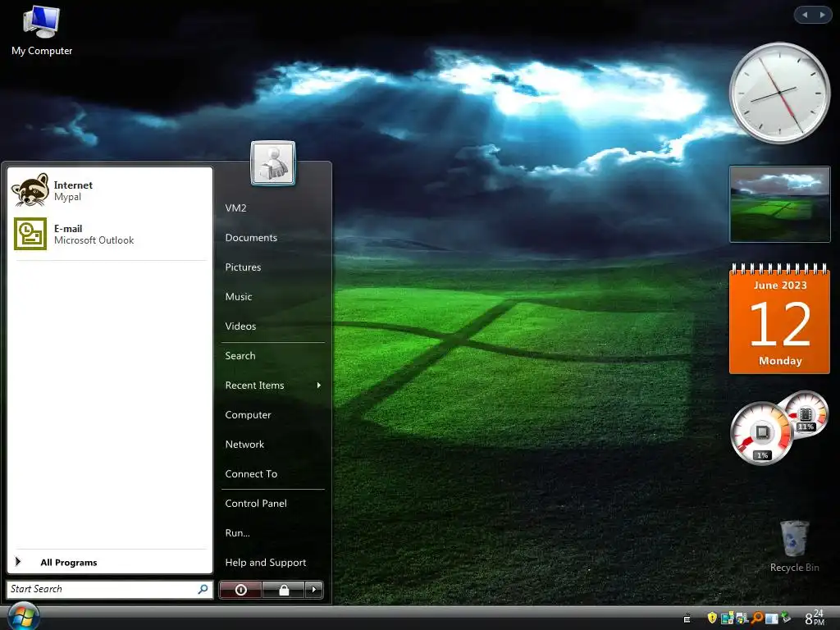The image size is (840, 630).
Task: Open the Recycle Bin desktop icon
Action: coord(794,546)
